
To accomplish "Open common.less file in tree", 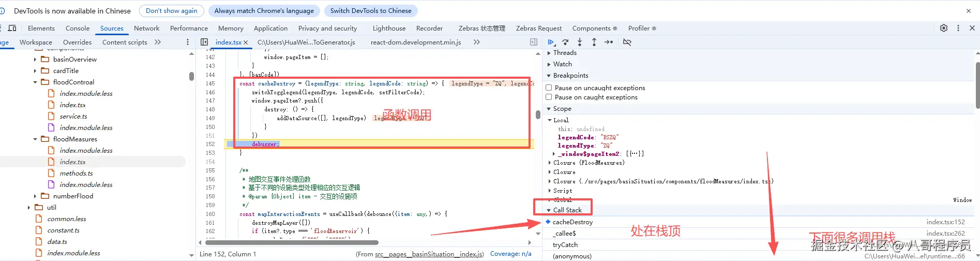I will click(x=67, y=219).
